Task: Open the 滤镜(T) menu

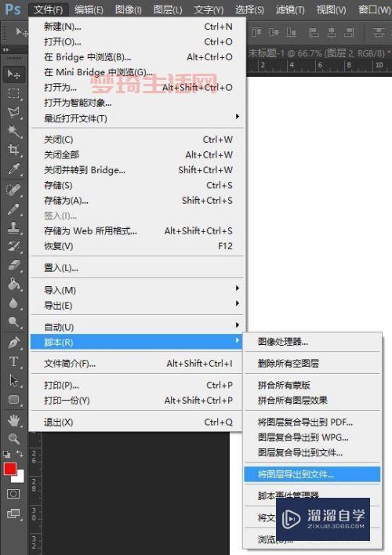Action: coord(290,9)
